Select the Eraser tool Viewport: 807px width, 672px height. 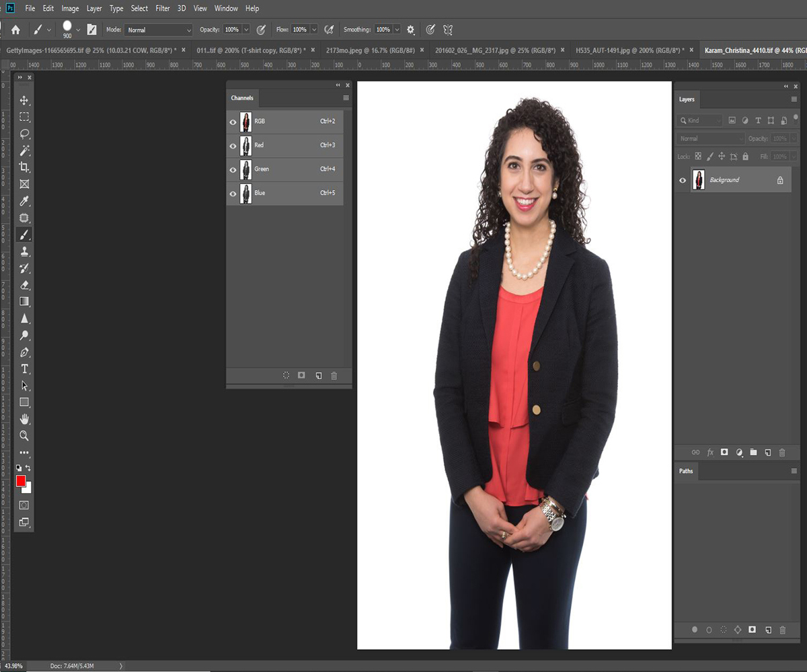pyautogui.click(x=24, y=285)
